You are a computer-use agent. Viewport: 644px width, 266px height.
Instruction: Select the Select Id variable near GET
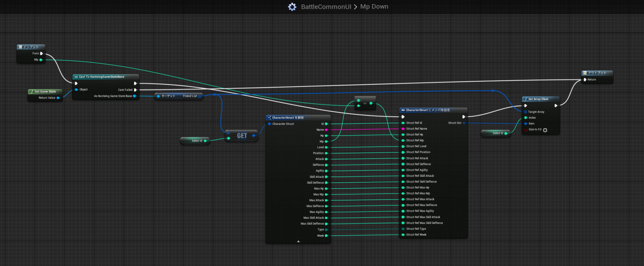pyautogui.click(x=195, y=141)
